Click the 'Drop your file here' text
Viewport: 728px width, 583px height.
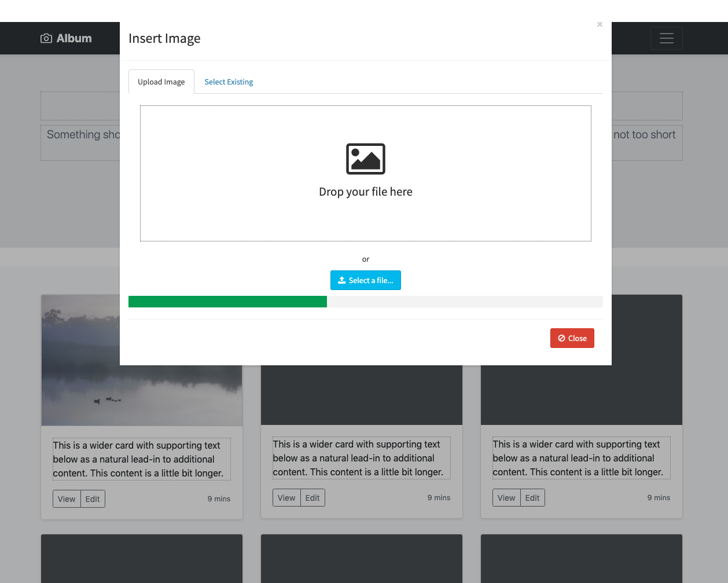pyautogui.click(x=366, y=192)
